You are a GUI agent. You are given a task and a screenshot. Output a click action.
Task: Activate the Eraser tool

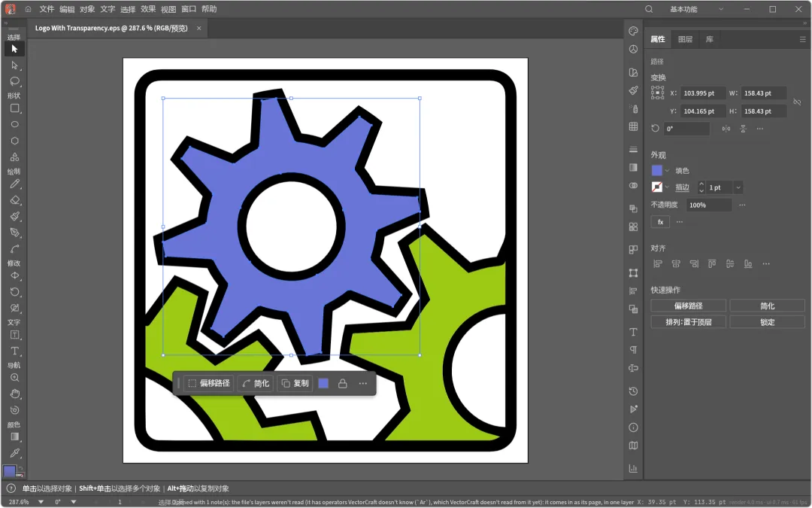pyautogui.click(x=14, y=200)
